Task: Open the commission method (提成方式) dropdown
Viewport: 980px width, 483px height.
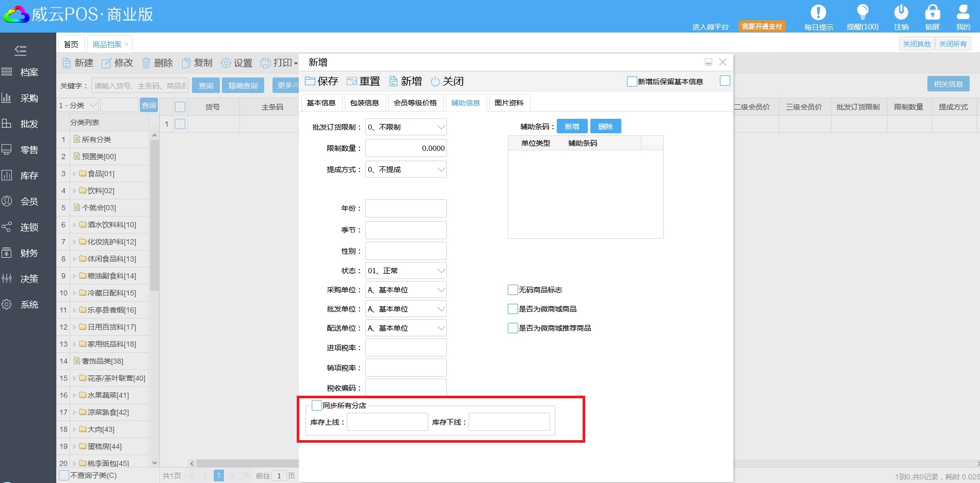Action: 406,169
